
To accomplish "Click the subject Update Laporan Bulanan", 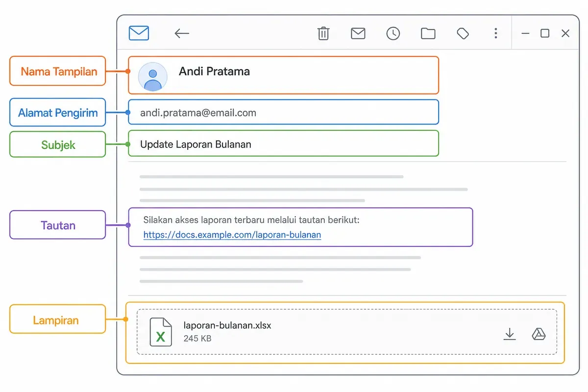I will tap(196, 144).
